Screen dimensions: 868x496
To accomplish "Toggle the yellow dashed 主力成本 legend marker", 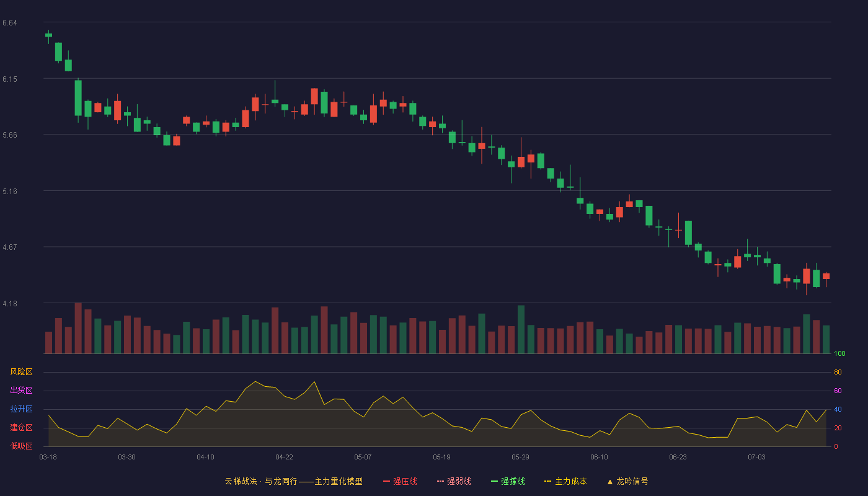I will 548,481.
